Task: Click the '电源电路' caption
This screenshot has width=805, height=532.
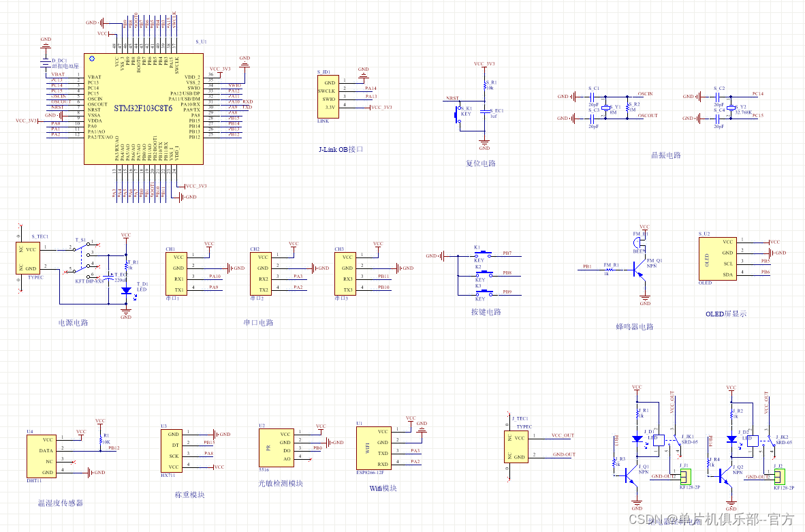Action: click(73, 322)
